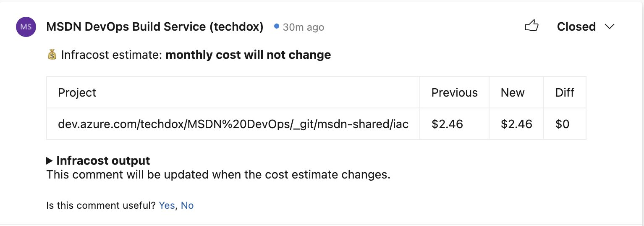Open the Closed status dropdown
Viewport: 644px width, 226px height.
(x=585, y=26)
